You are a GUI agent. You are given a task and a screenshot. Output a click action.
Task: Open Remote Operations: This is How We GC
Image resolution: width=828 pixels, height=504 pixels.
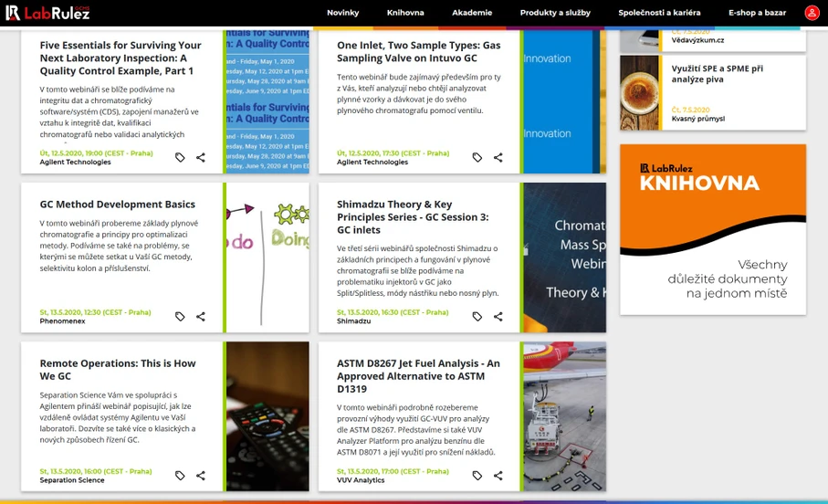(x=118, y=369)
